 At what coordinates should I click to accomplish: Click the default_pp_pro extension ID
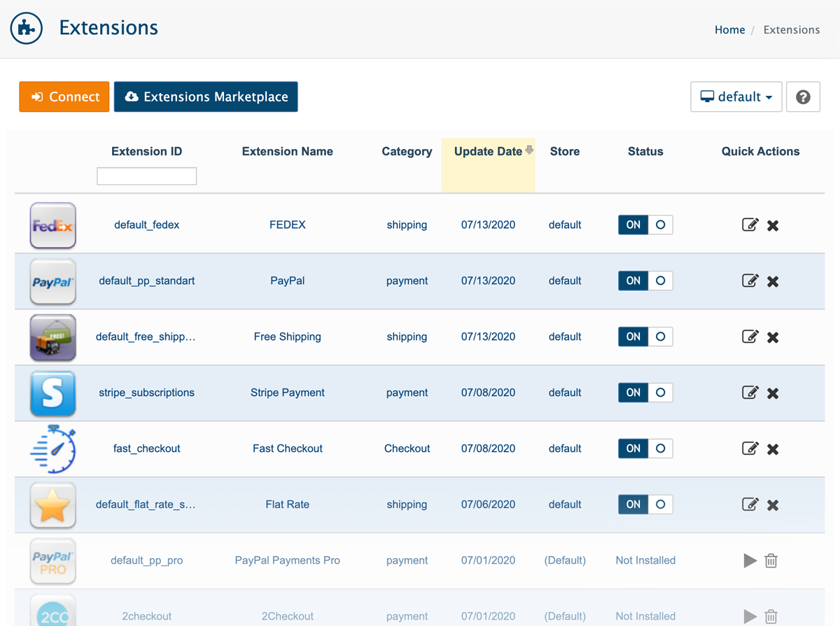coord(147,560)
